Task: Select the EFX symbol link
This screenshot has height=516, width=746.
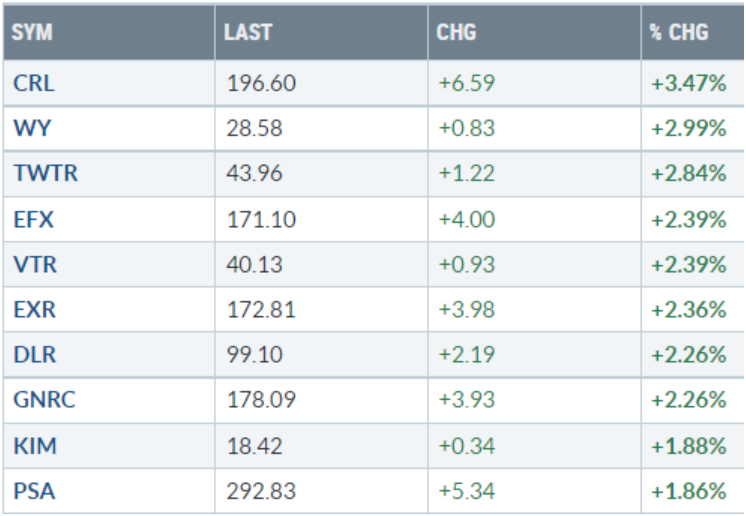Action: coord(32,218)
